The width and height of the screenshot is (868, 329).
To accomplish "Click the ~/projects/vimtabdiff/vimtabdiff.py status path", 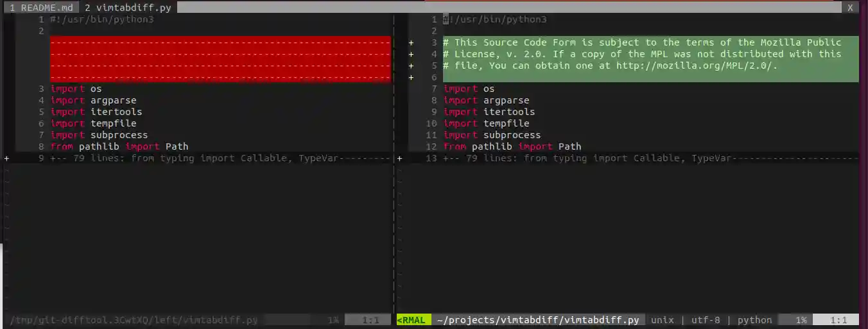I will pos(538,319).
